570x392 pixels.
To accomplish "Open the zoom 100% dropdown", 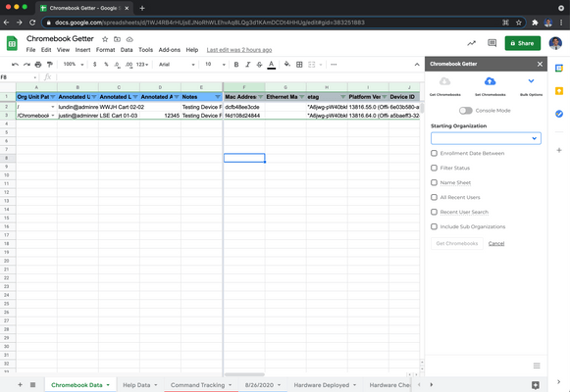I will tap(74, 65).
